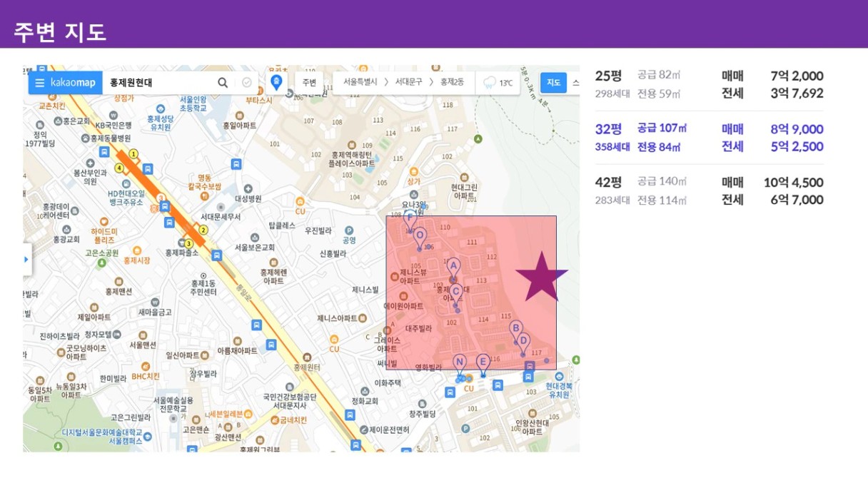
Task: Click the 홍제성당유치원 kindergarten icon
Action: click(161, 108)
